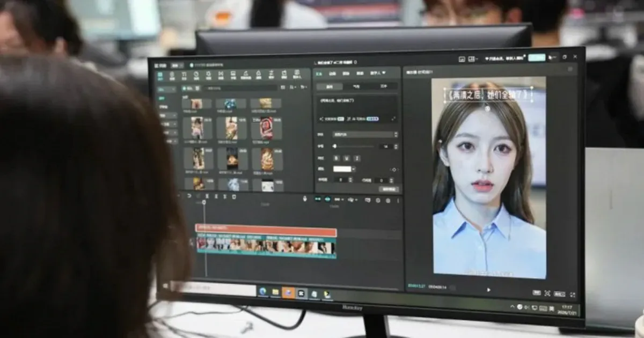Open the Windows Start menu
The width and height of the screenshot is (644, 338).
(x=165, y=285)
